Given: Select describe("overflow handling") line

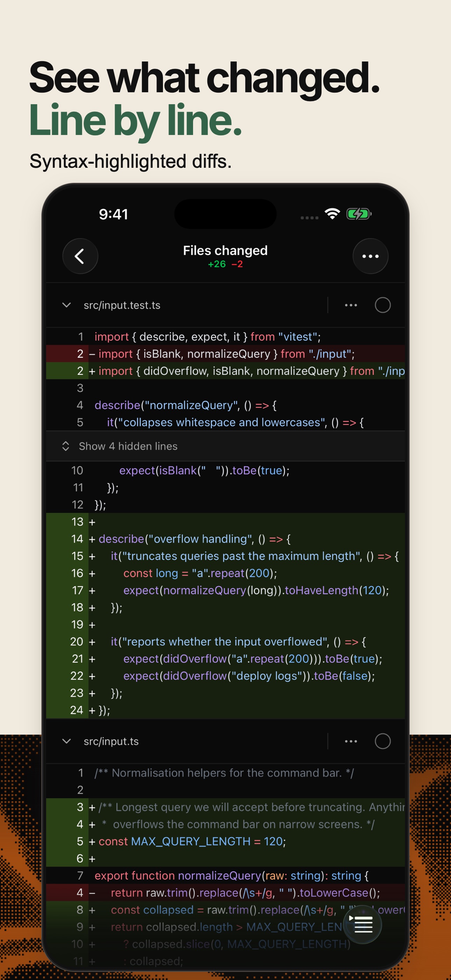Looking at the screenshot, I should click(x=225, y=539).
